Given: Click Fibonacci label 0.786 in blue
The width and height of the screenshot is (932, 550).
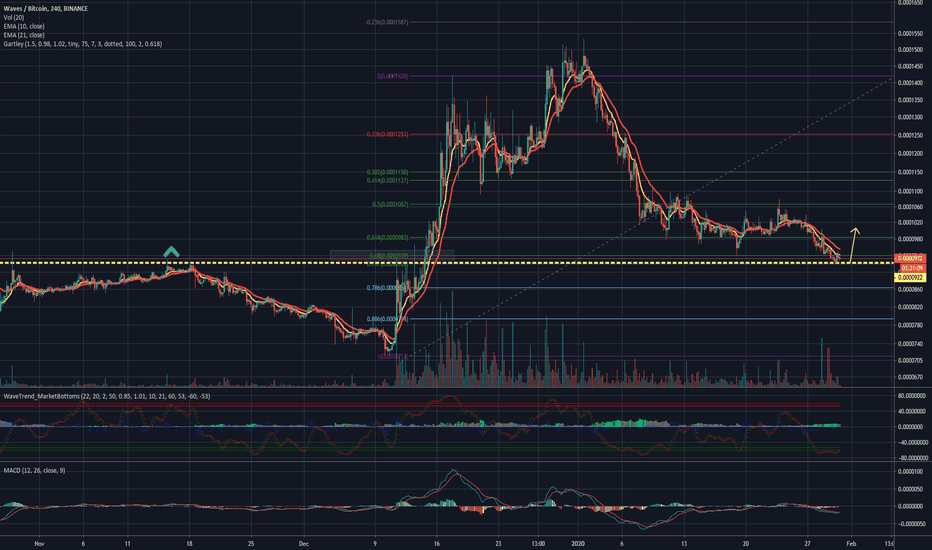Looking at the screenshot, I should tap(388, 288).
